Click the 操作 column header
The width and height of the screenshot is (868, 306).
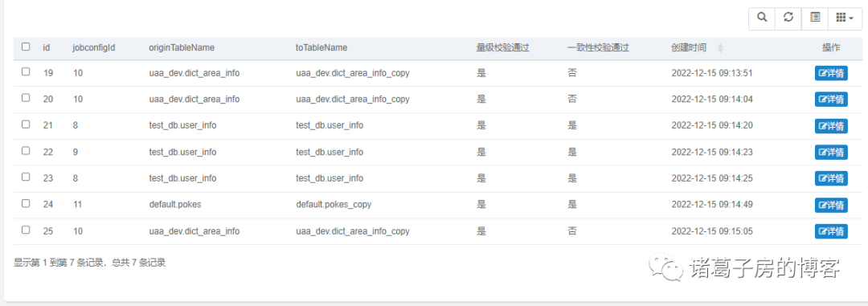click(831, 48)
